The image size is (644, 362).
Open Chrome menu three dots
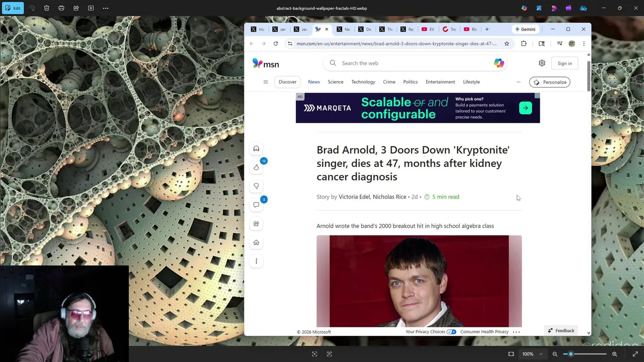[x=584, y=44]
